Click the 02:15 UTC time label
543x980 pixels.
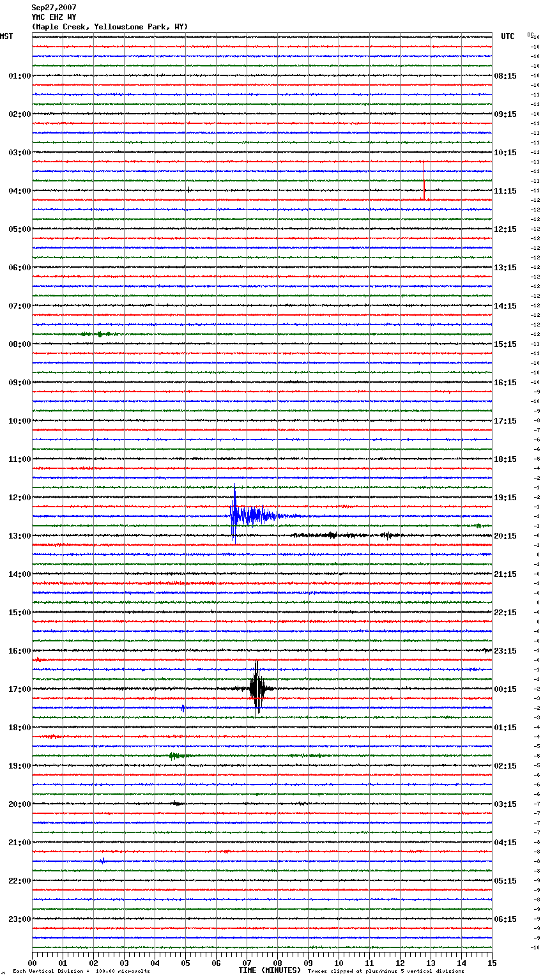click(x=505, y=766)
